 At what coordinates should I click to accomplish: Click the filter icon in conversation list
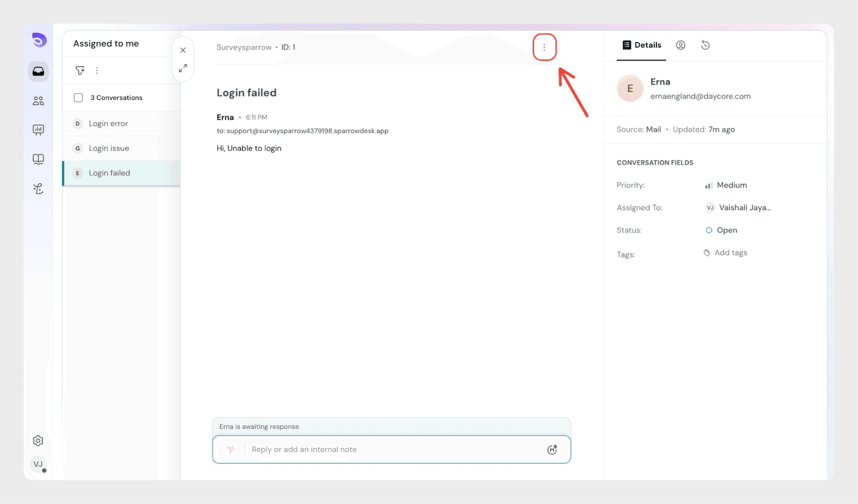click(x=80, y=70)
